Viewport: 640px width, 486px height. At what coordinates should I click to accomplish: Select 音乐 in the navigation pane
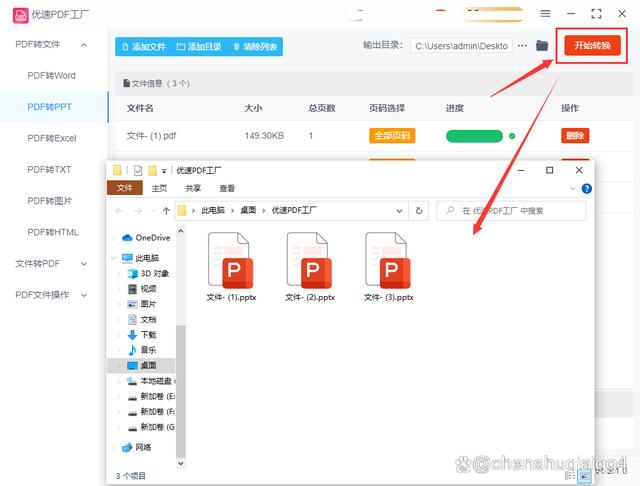[x=142, y=350]
